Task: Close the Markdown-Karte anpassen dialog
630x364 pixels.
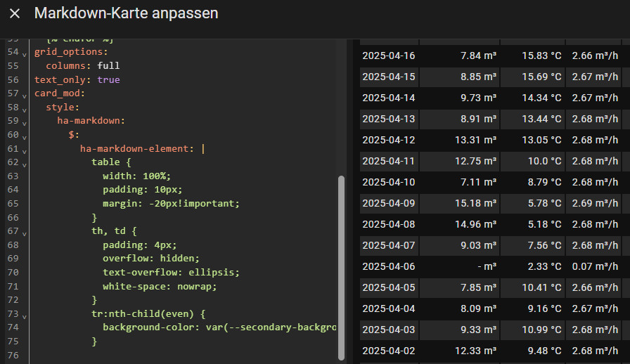Action: click(x=15, y=13)
